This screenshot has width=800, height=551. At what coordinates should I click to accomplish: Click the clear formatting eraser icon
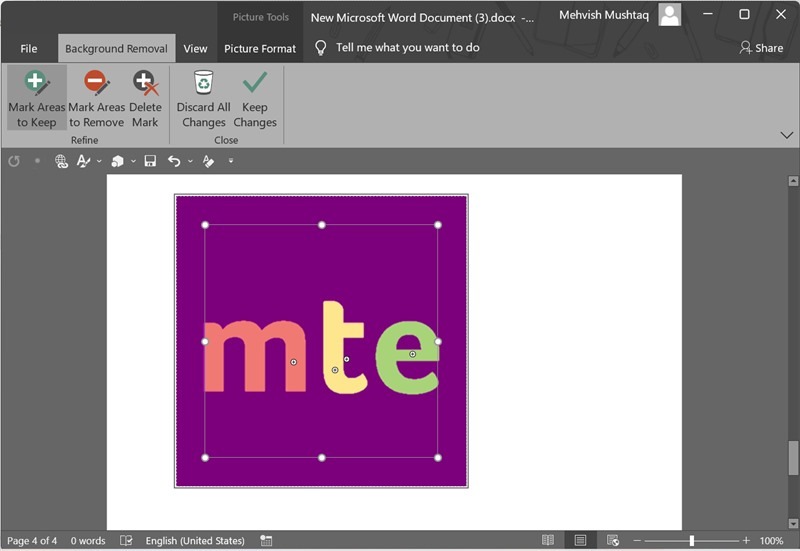[x=208, y=161]
